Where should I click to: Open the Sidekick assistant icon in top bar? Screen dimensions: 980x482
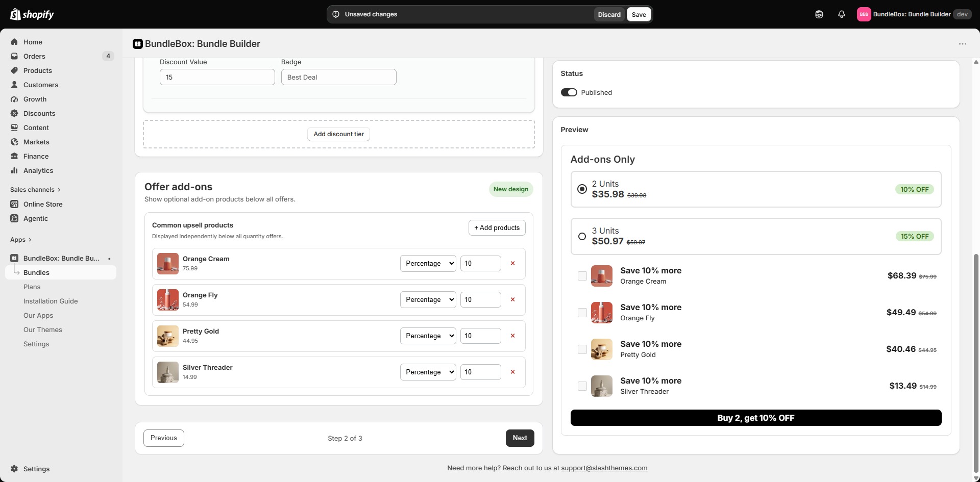[819, 14]
